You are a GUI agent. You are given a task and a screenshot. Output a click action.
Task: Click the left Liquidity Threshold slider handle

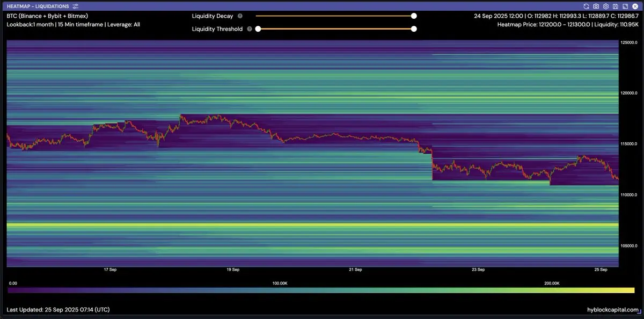pos(258,29)
